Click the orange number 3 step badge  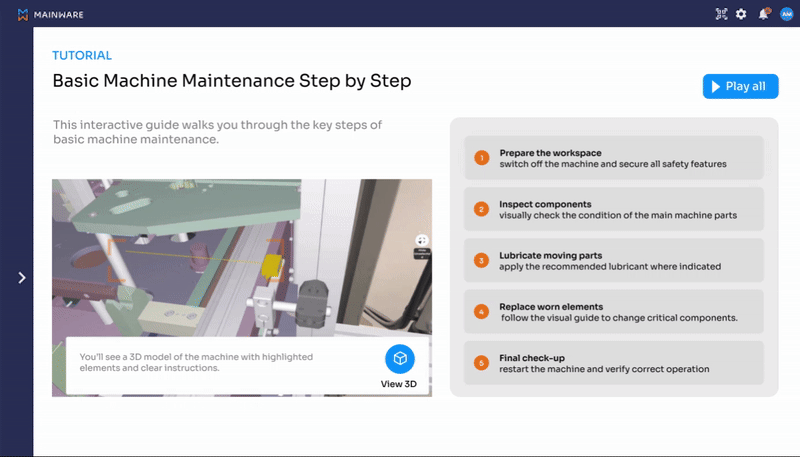point(481,261)
